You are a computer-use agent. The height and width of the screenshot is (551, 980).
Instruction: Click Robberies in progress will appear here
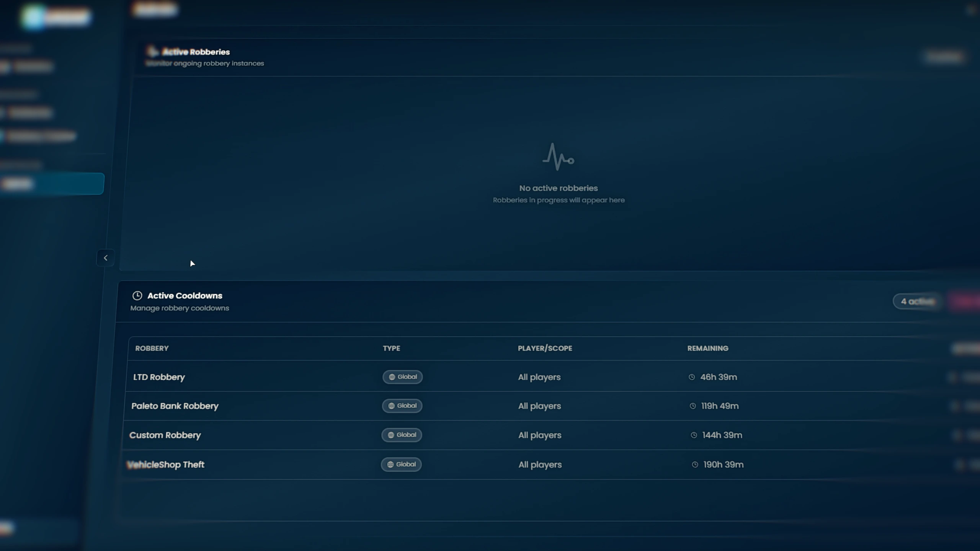559,200
